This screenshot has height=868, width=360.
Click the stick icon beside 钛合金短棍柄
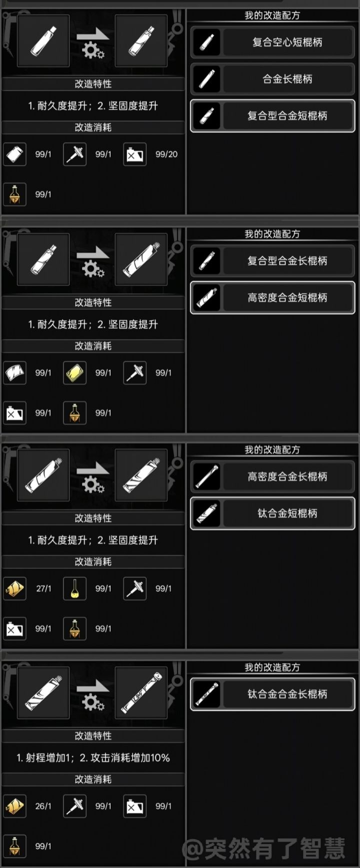(206, 513)
